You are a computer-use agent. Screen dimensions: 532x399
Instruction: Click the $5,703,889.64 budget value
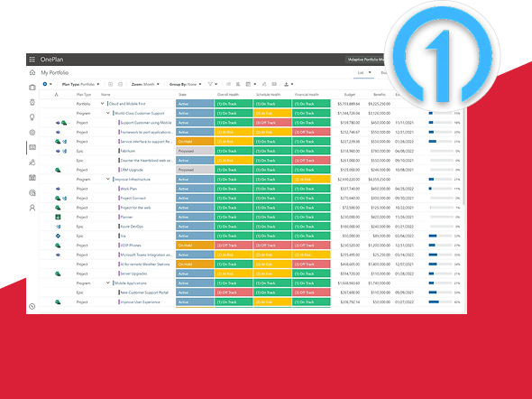349,104
